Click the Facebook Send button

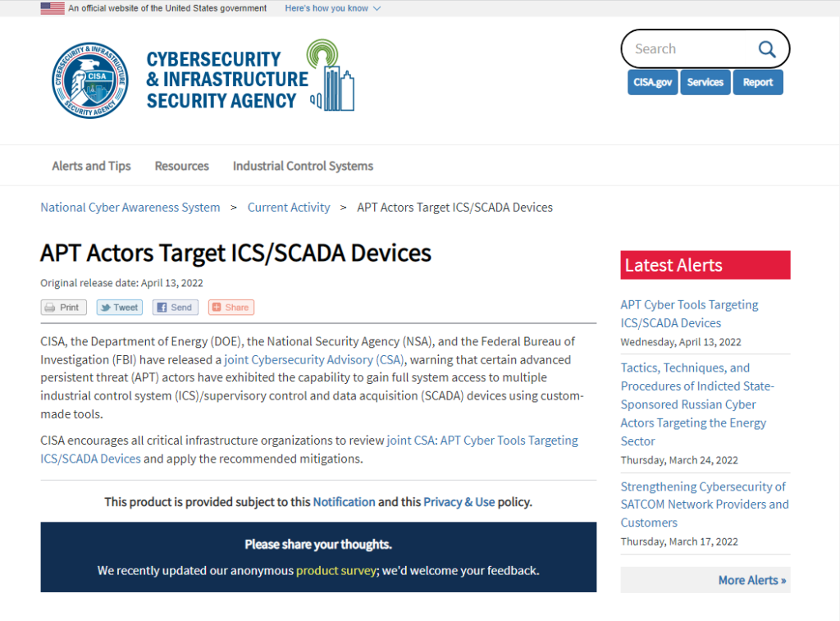(x=174, y=308)
